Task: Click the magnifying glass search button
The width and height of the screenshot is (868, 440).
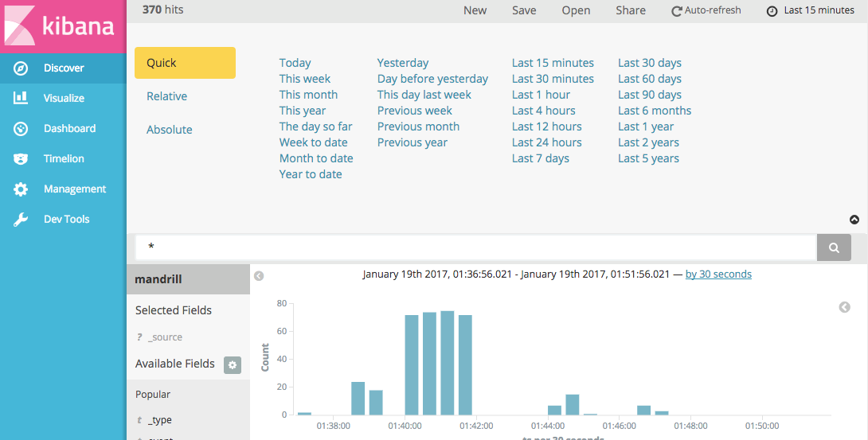Action: click(x=834, y=247)
